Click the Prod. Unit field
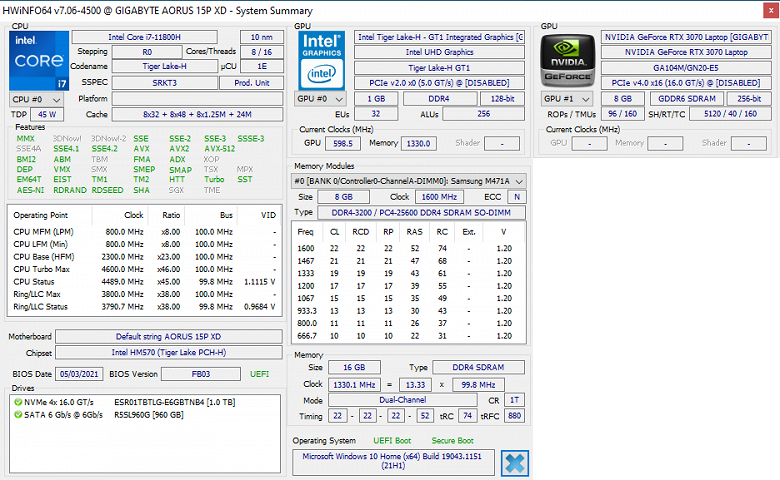Viewport: 780px width, 480px height. 252,83
